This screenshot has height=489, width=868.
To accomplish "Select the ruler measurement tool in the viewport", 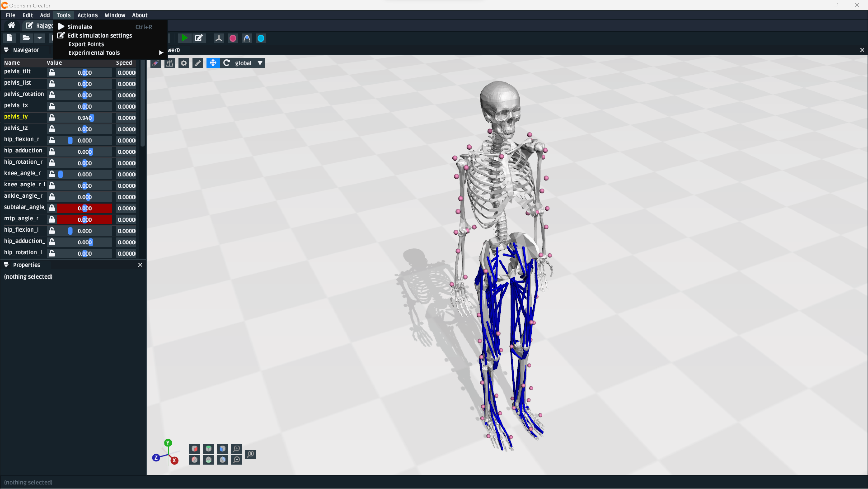I will point(197,63).
